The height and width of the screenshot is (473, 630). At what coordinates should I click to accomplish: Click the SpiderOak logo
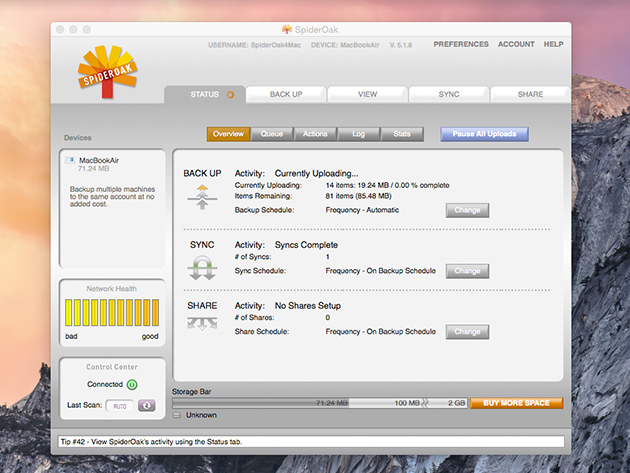click(107, 72)
